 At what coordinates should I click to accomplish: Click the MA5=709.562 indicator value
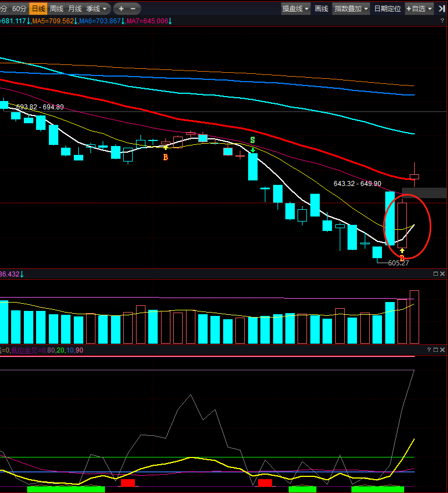[x=53, y=21]
